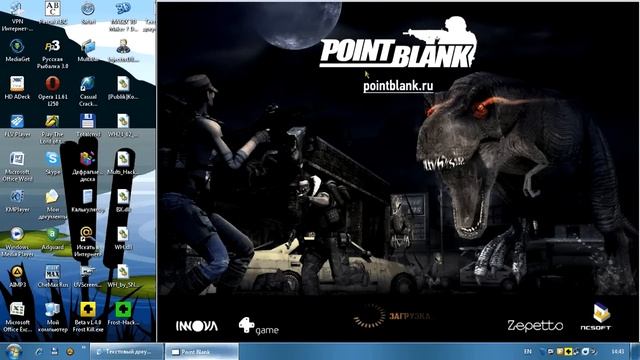
Task: Switch to the Текстовый документ taskbar window
Action: click(x=127, y=351)
